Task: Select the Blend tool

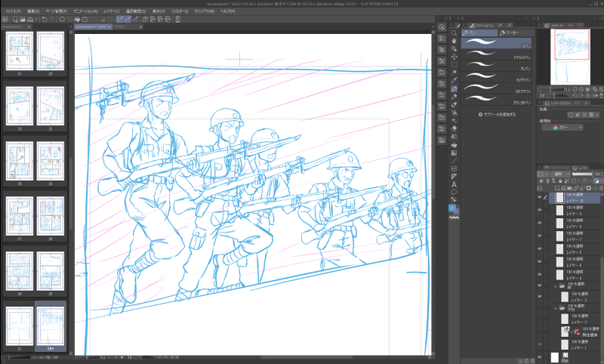Action: coord(454,137)
